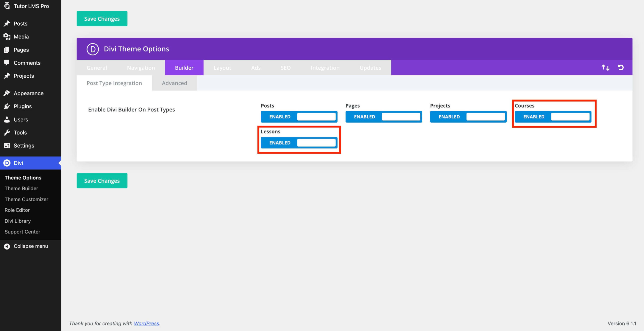
Task: Toggle Divi Builder for Projects
Action: tap(468, 117)
